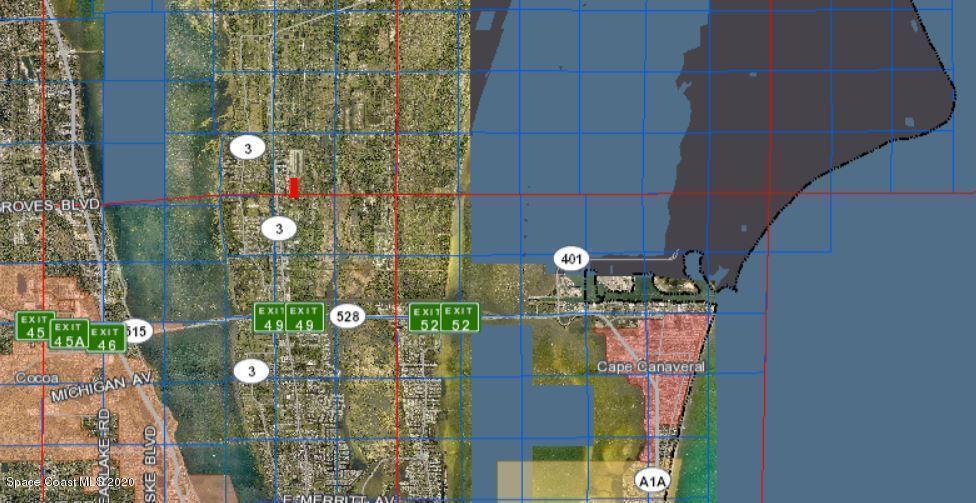The height and width of the screenshot is (503, 976).
Task: Select the left EXIT 49 sign
Action: [x=270, y=317]
